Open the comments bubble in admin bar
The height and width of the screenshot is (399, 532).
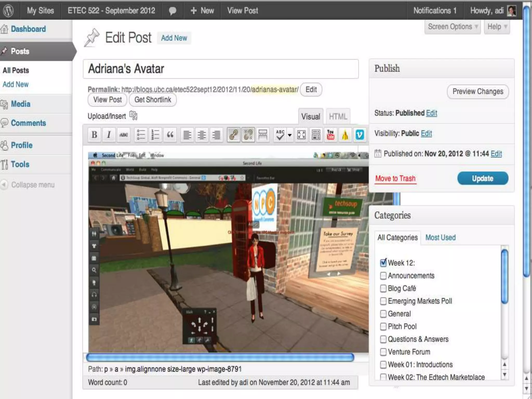click(x=172, y=11)
